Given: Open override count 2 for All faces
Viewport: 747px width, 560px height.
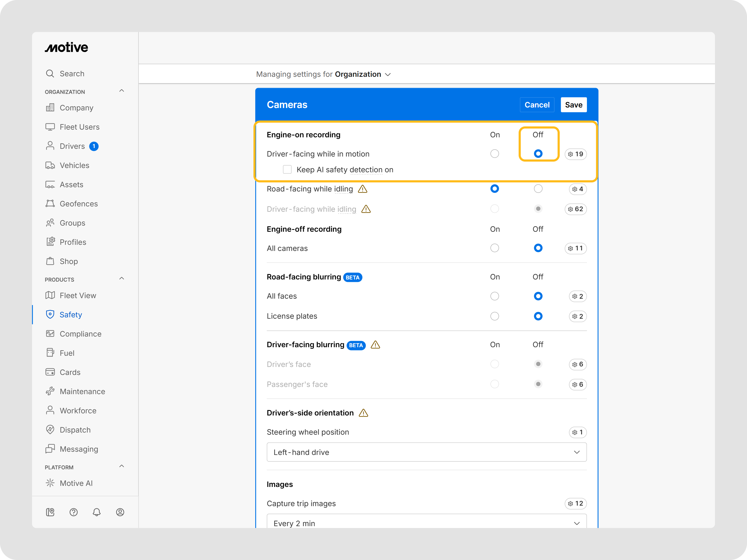Looking at the screenshot, I should point(578,296).
